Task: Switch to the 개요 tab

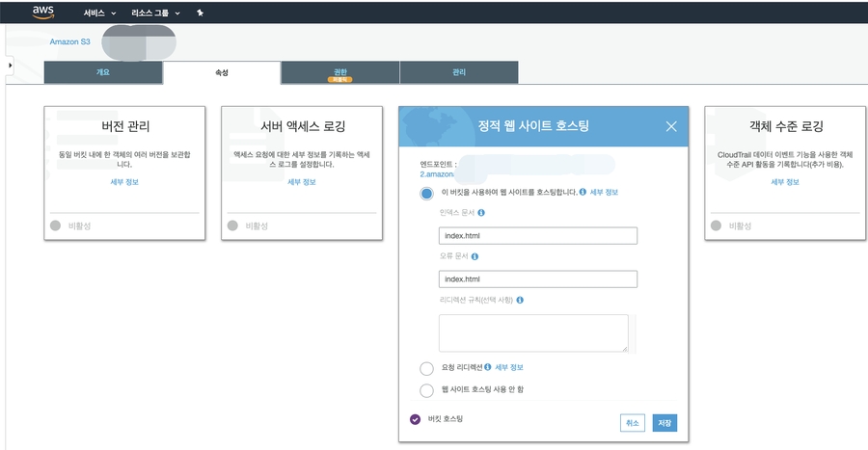Action: [102, 72]
